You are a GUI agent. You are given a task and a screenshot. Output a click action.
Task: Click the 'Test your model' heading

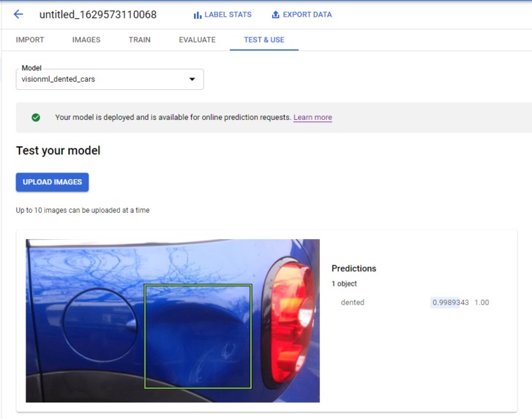click(58, 151)
